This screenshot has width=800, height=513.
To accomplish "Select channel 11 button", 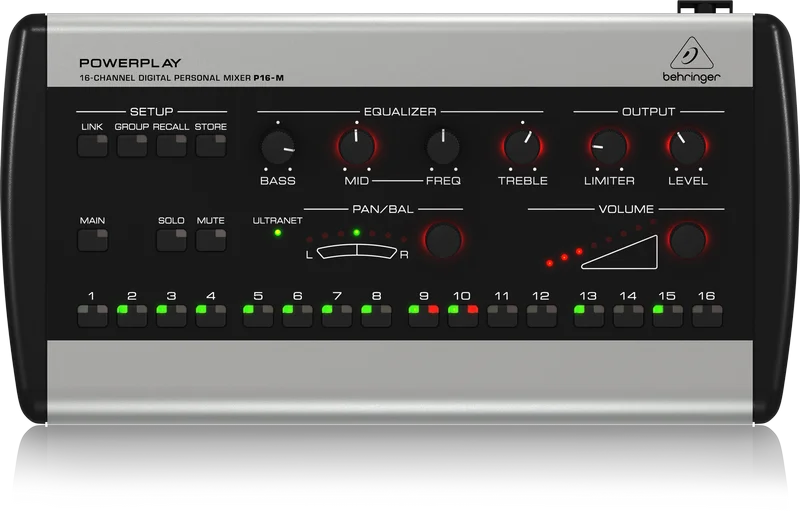I will 502,315.
